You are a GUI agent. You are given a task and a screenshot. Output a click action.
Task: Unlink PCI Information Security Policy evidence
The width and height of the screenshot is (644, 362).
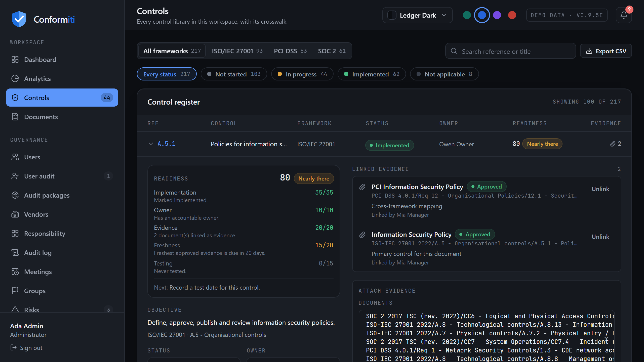pyautogui.click(x=600, y=189)
